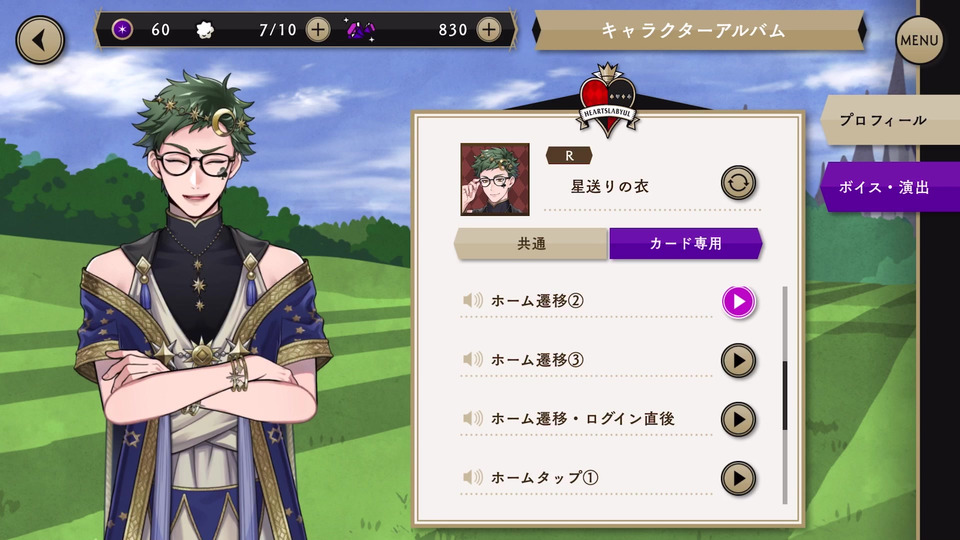
Task: Click the purple gem currency icon
Action: point(361,29)
